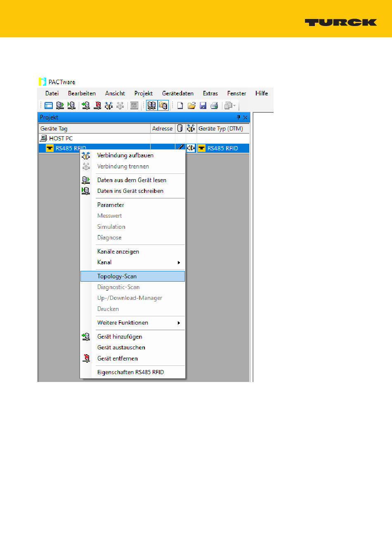Open the window arrangement dropdown in toolbar
Screen dimensions: 392x555
point(230,106)
